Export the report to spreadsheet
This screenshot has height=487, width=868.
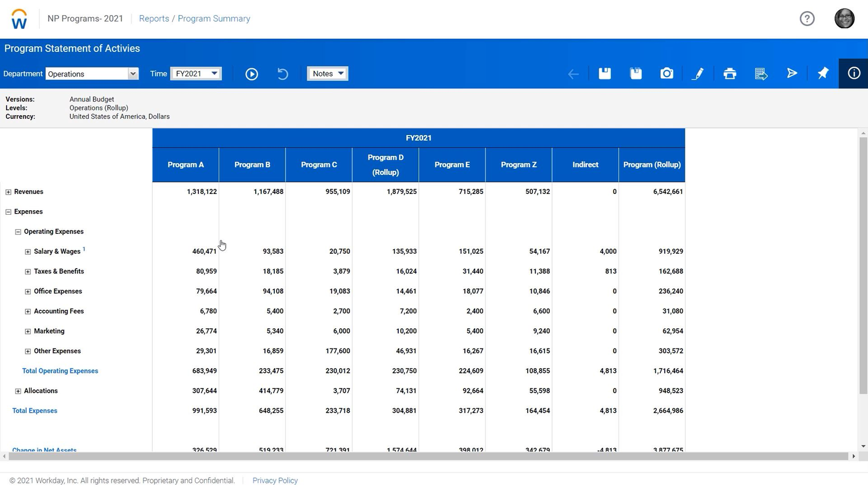760,74
